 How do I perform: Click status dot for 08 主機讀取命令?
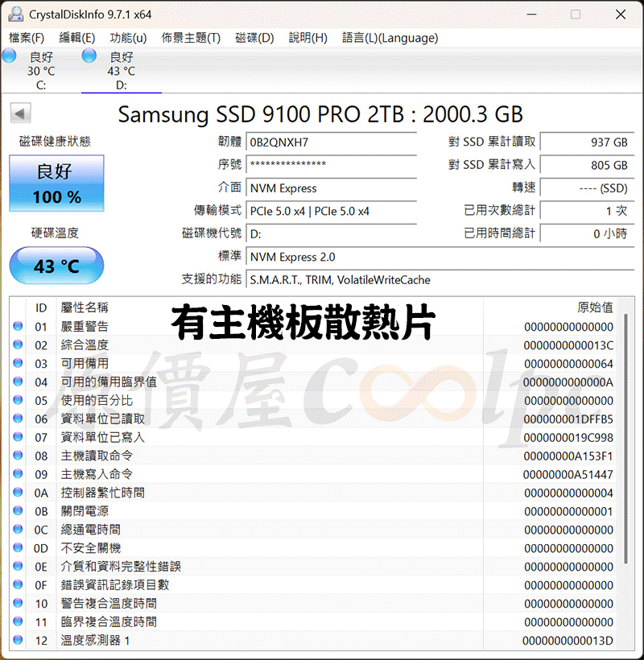(18, 456)
